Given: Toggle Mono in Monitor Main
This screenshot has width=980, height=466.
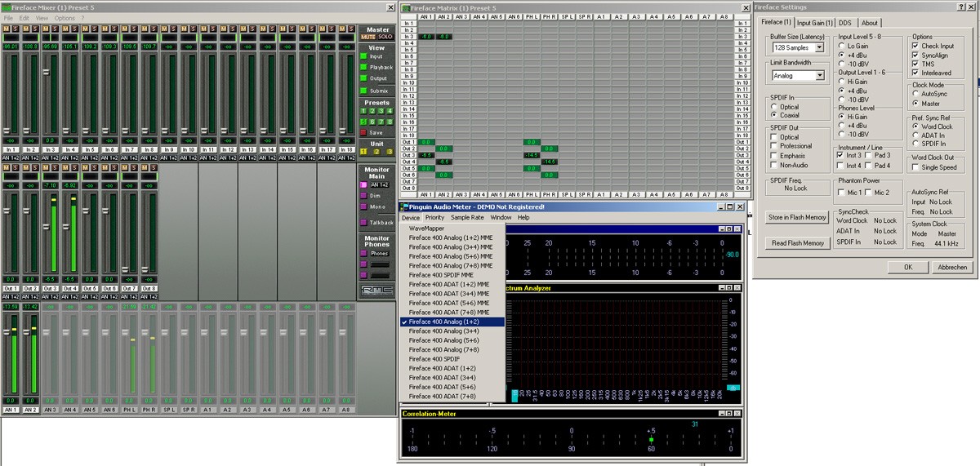Looking at the screenshot, I should (x=364, y=206).
